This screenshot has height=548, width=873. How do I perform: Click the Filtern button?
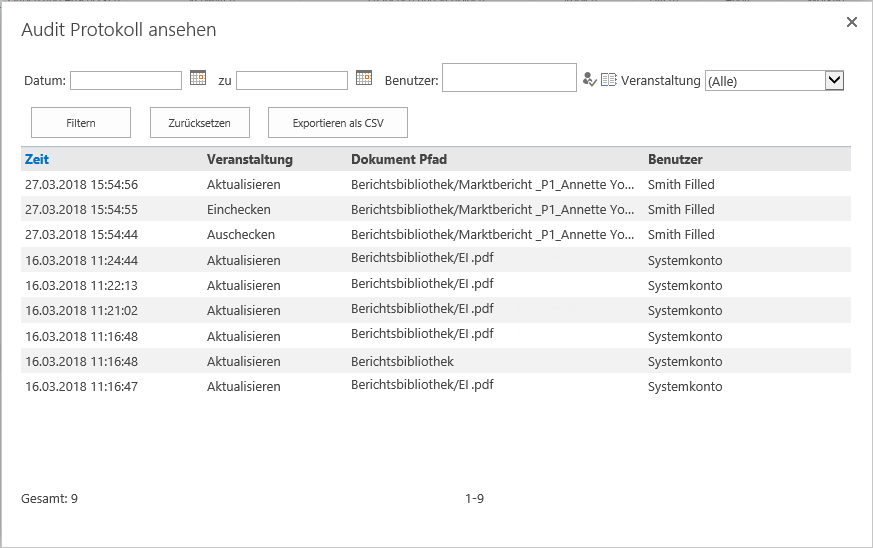[x=81, y=123]
